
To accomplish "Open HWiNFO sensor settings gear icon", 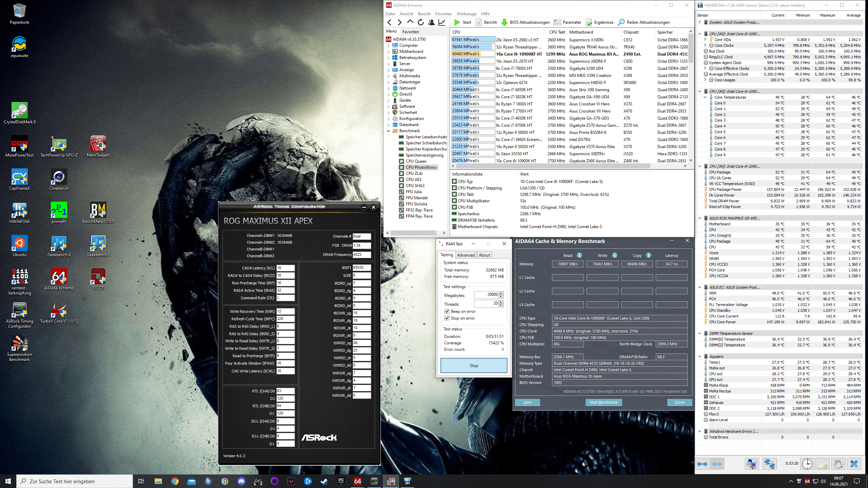I will tap(838, 464).
